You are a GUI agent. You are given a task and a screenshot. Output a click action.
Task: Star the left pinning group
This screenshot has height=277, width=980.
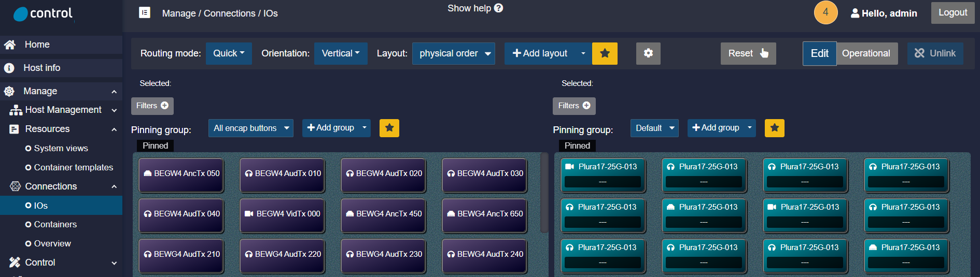(x=389, y=128)
